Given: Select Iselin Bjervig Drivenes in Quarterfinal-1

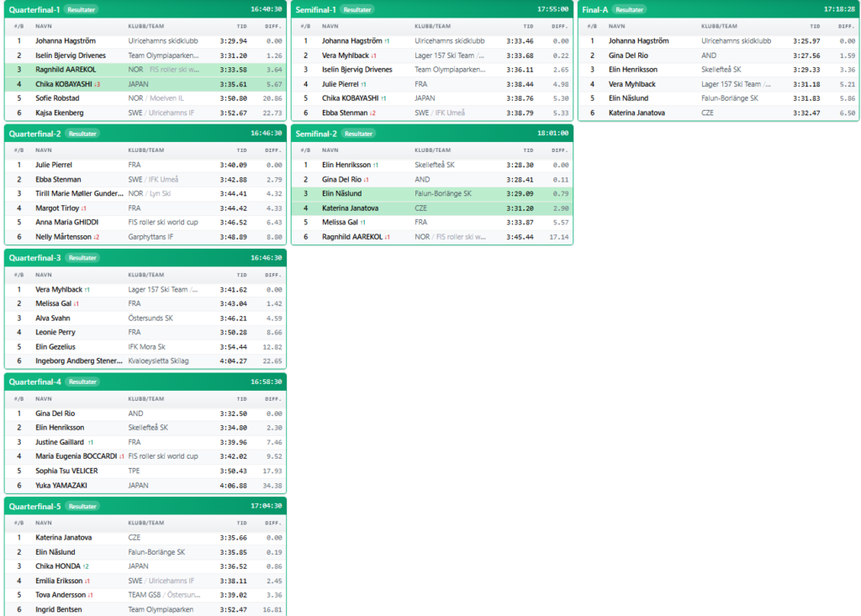Looking at the screenshot, I should [x=145, y=55].
